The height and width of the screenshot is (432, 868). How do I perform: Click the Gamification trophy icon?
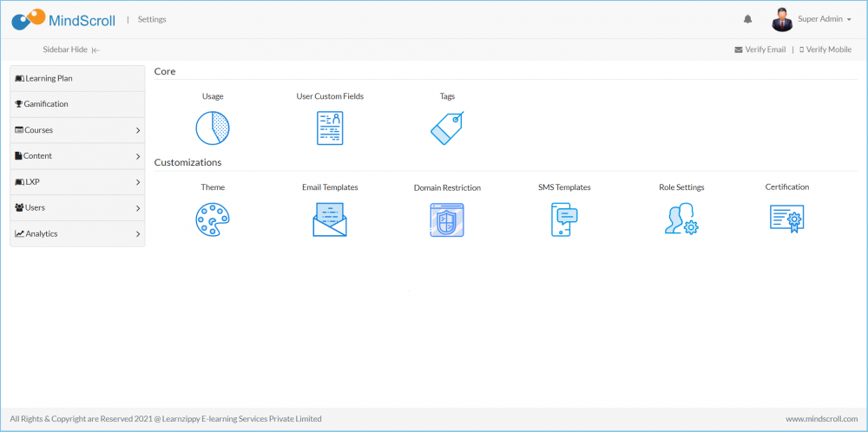pyautogui.click(x=18, y=104)
